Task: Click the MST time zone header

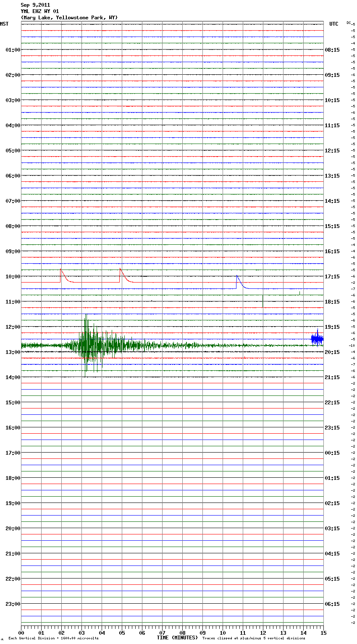Action: (4, 24)
